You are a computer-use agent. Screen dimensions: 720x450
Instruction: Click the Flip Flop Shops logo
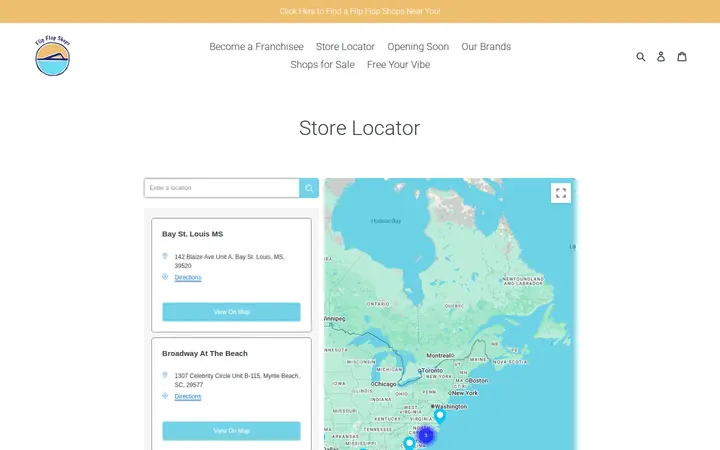(x=53, y=56)
